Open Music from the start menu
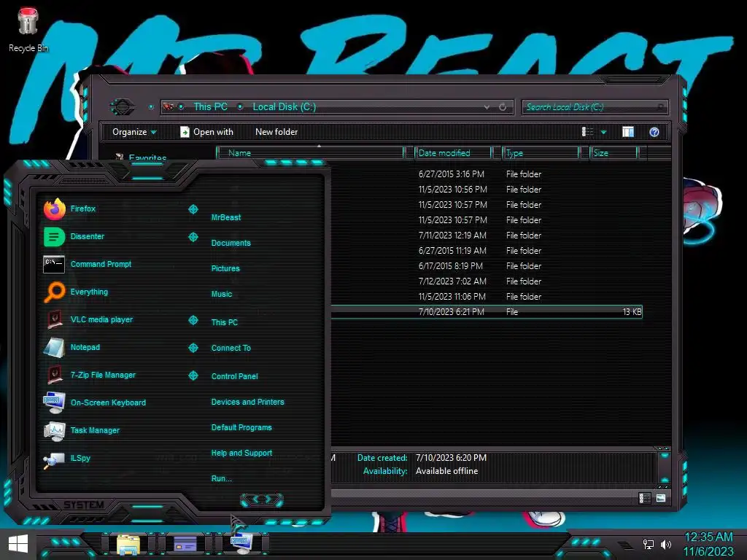Image resolution: width=747 pixels, height=560 pixels. (x=222, y=295)
